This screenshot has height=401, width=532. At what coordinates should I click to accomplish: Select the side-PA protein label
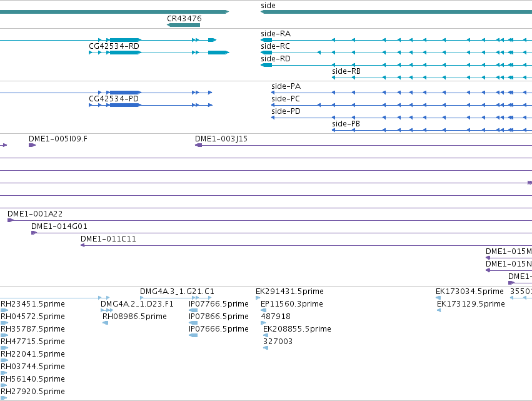click(286, 86)
